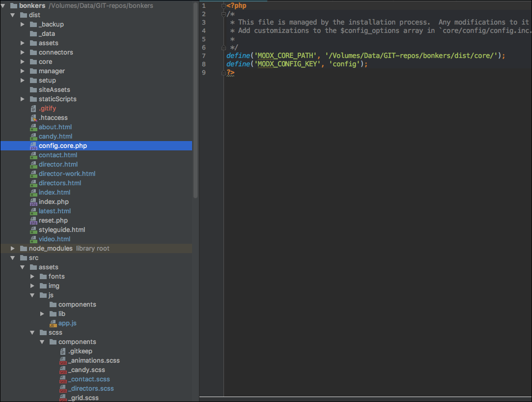Click the JavaScript icon beside app.js

coord(53,323)
